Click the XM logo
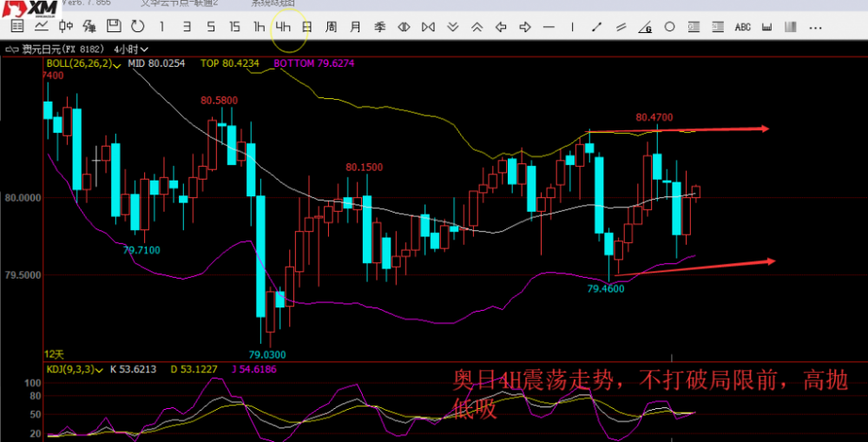The image size is (868, 442). 30,8
